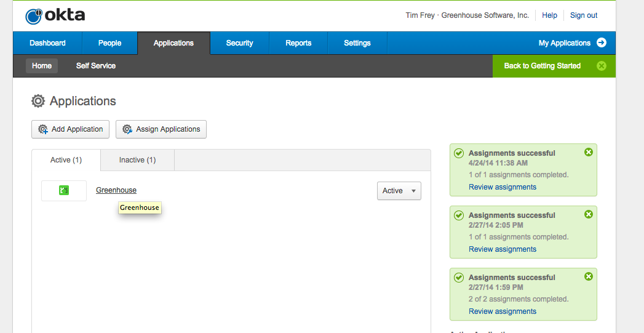
Task: Open the Self Service sub-navigation item
Action: (96, 66)
